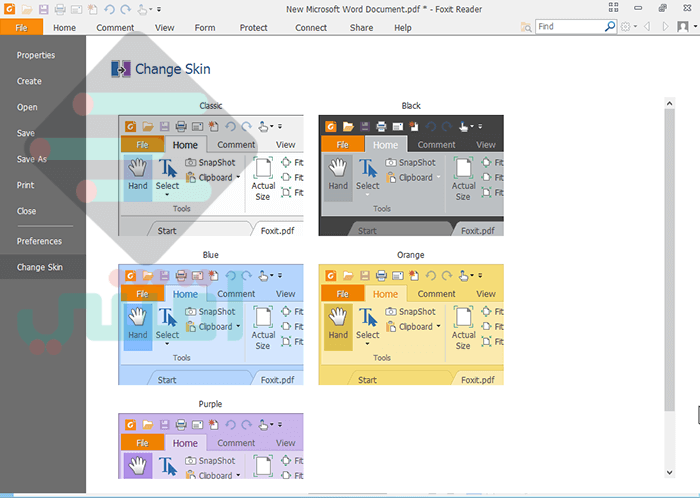Viewport: 700px width, 498px height.
Task: Open the Customize Quick Access Toolbar arrow
Action: coord(159,9)
